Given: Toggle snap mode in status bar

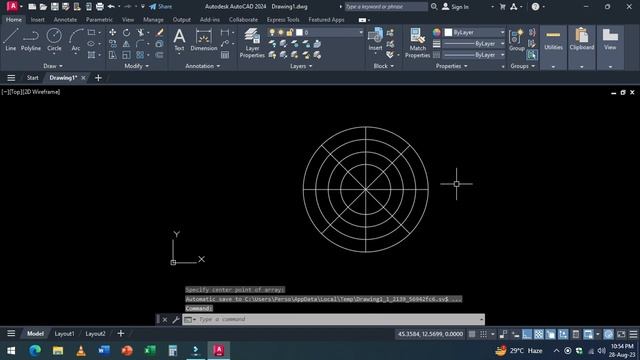Looking at the screenshot, I should (x=483, y=334).
